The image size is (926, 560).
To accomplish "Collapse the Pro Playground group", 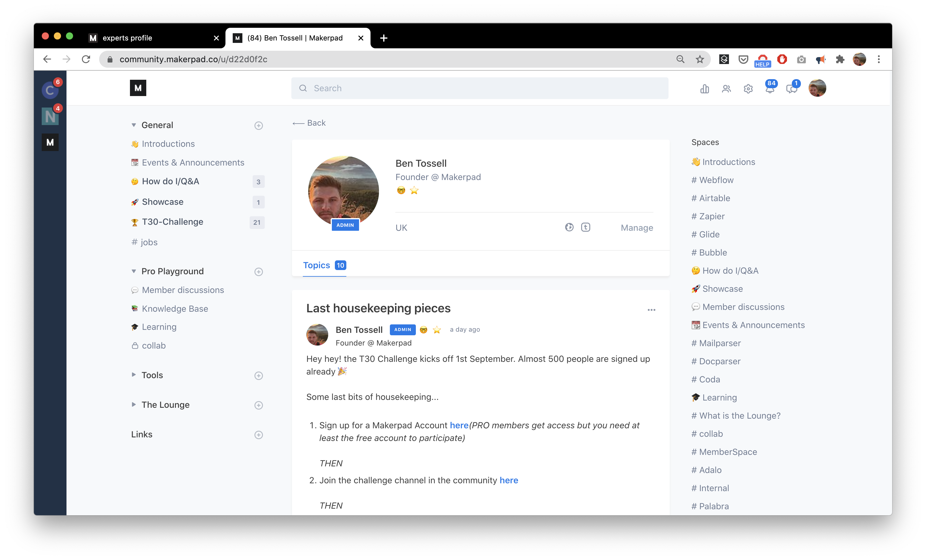I will 133,271.
